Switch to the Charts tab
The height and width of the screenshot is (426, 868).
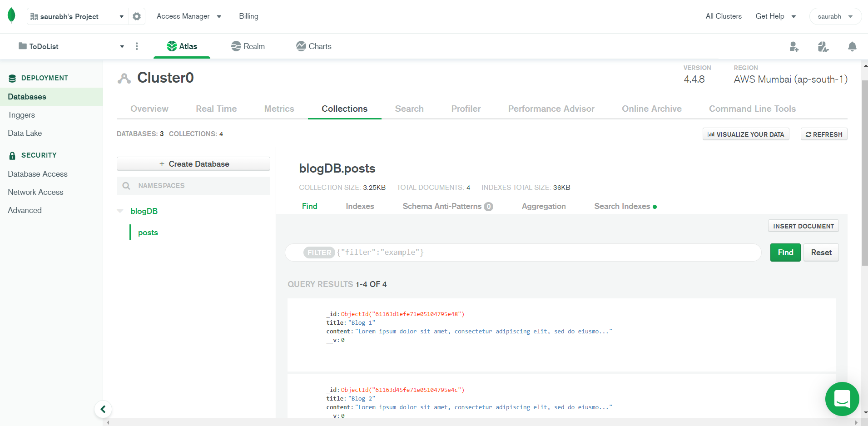tap(314, 46)
